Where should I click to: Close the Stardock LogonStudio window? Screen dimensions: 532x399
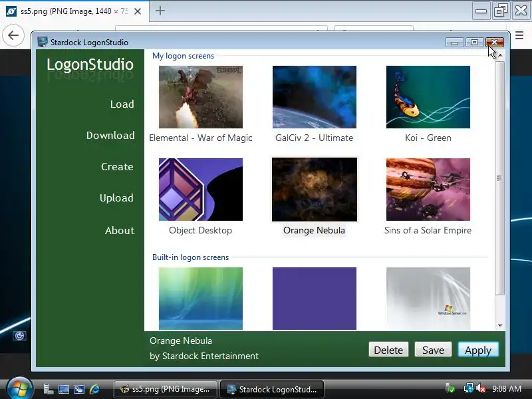495,42
